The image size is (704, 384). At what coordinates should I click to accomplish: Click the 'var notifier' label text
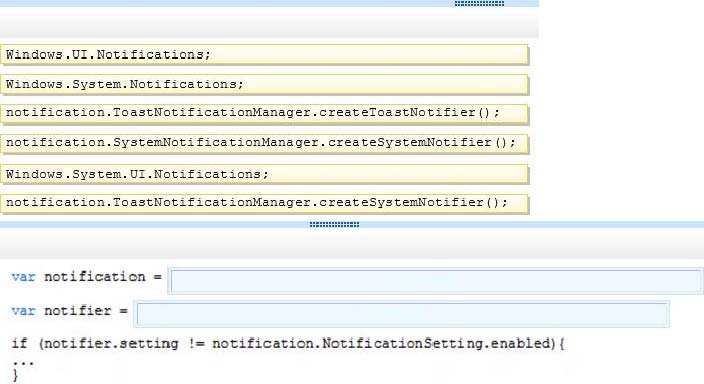click(62, 311)
